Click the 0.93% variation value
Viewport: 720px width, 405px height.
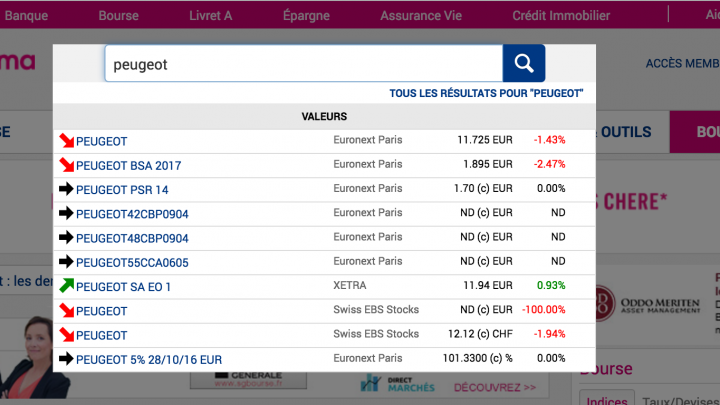pyautogui.click(x=551, y=286)
